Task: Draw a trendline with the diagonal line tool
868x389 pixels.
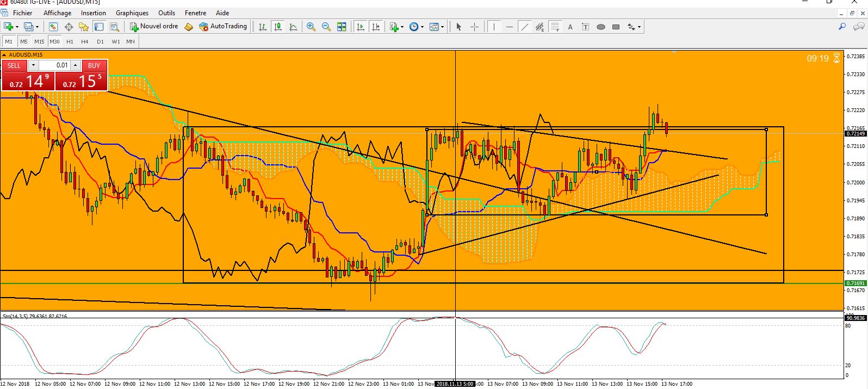Action: point(524,27)
